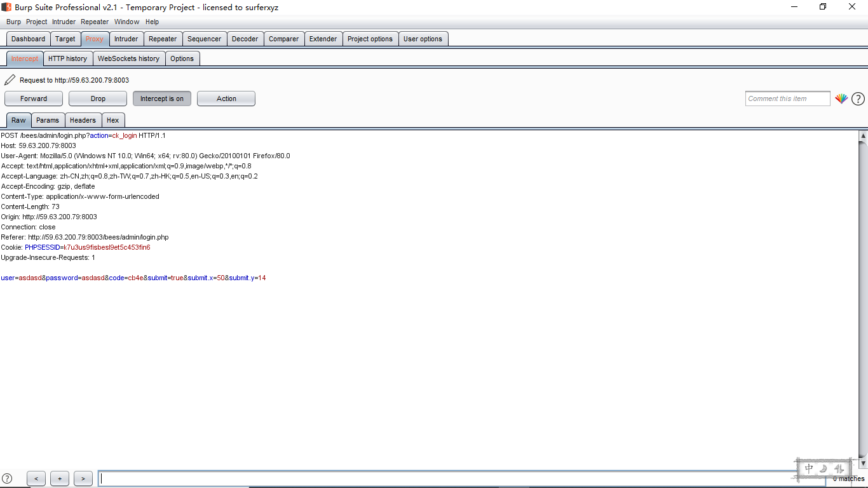The height and width of the screenshot is (488, 868).
Task: Open the Help menu
Action: click(x=152, y=22)
